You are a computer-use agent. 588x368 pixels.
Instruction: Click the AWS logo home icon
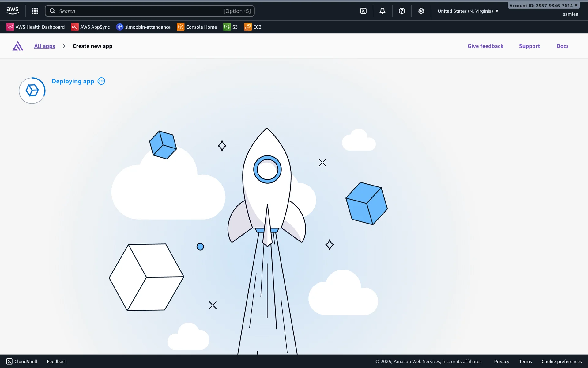click(13, 11)
